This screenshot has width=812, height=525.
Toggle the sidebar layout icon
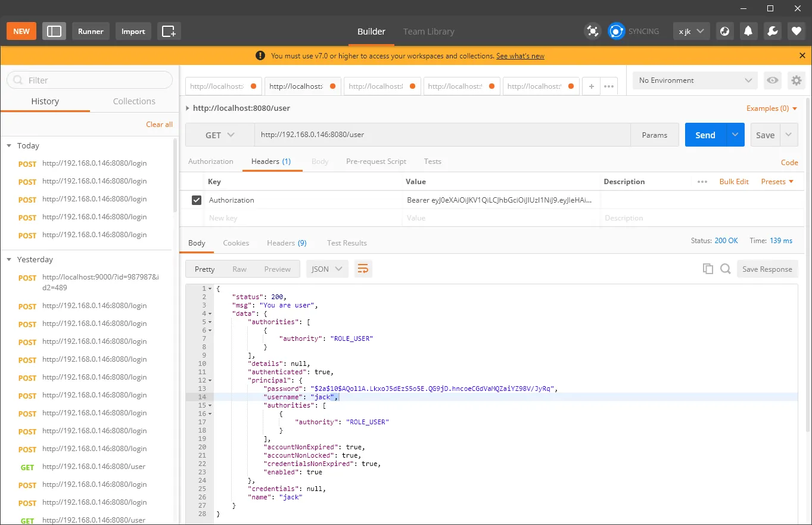[54, 32]
